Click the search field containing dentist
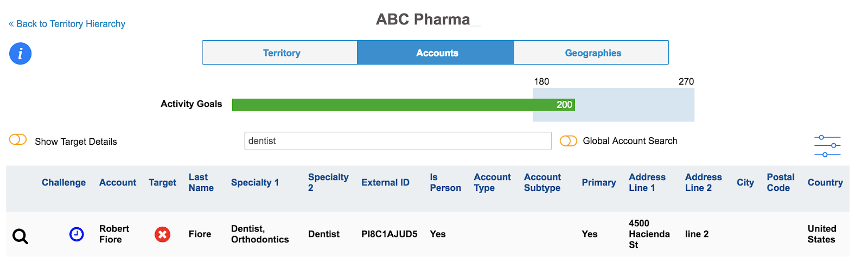Screen dimensions: 868x275 click(x=398, y=141)
